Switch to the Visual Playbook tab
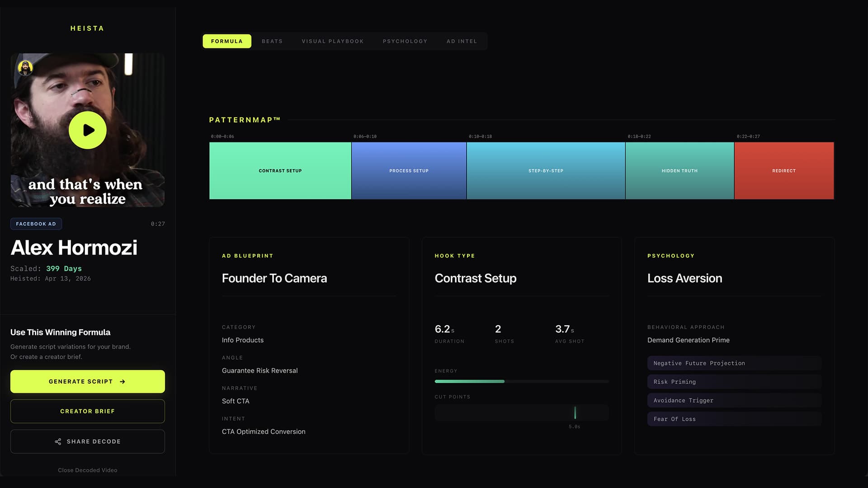The height and width of the screenshot is (488, 868). (x=333, y=41)
